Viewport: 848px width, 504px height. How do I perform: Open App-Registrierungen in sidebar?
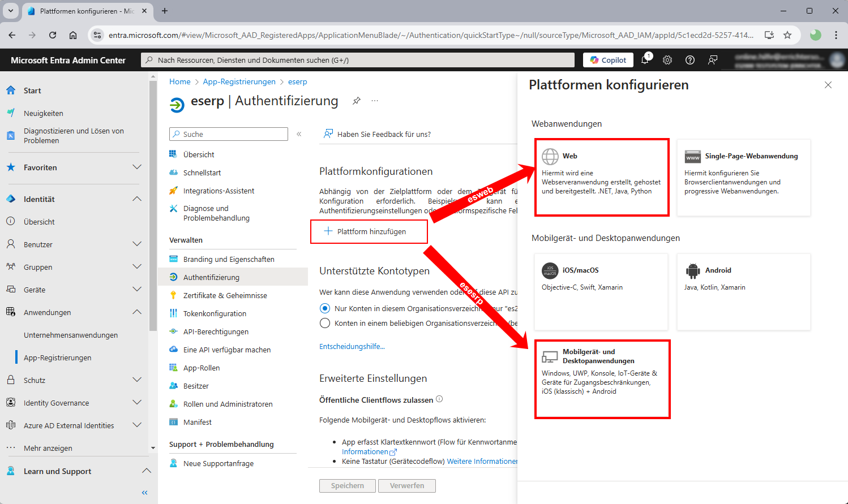58,357
